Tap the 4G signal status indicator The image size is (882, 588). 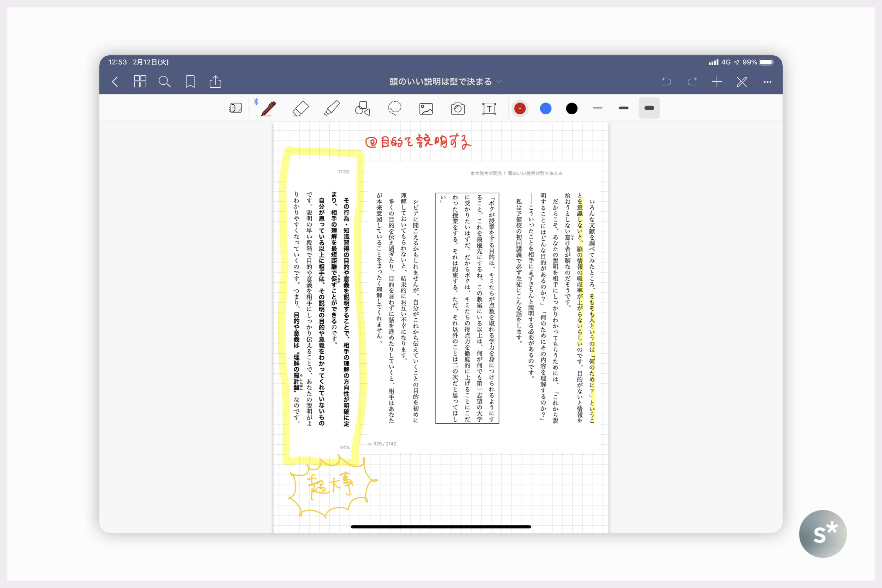tap(720, 62)
